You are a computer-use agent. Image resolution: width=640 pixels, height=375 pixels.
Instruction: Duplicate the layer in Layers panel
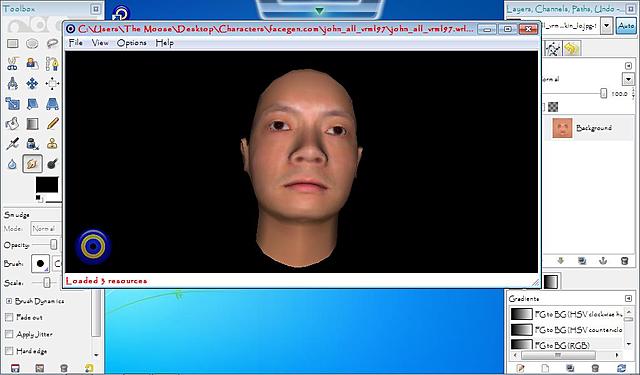[582, 261]
